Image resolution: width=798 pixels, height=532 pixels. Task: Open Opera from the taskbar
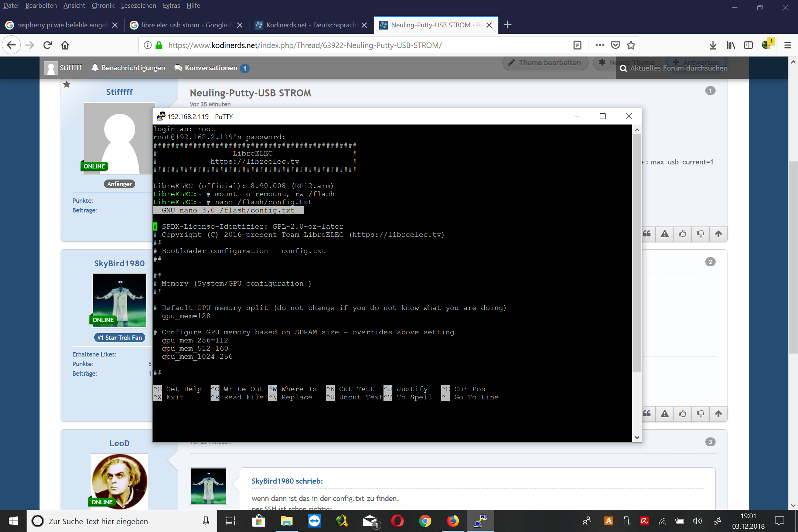pyautogui.click(x=398, y=521)
